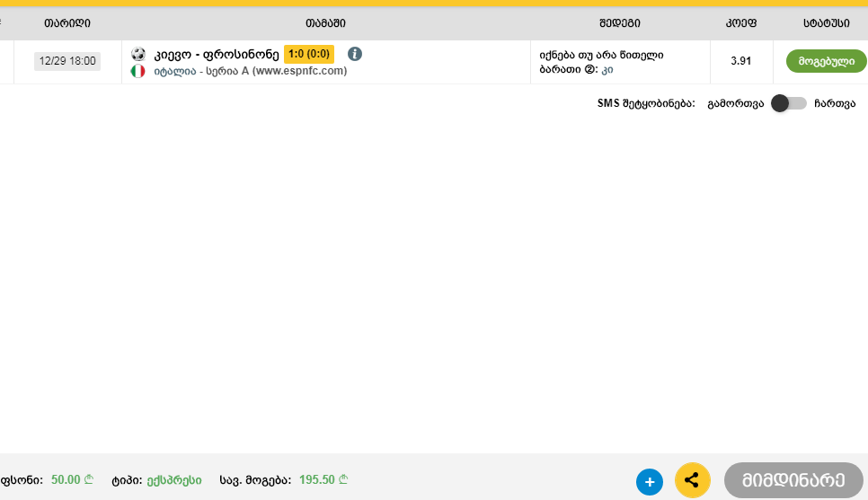
Task: Click the ექსპრესი bet type value
Action: pos(173,480)
